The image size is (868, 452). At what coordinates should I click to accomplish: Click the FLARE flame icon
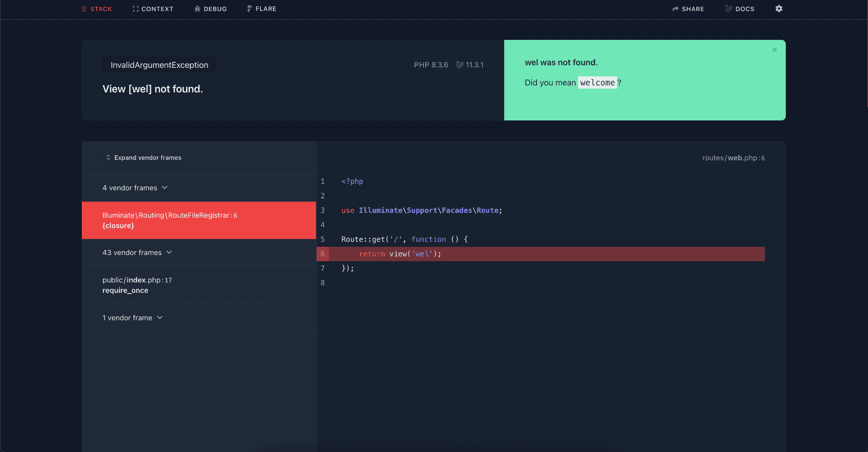click(x=249, y=8)
